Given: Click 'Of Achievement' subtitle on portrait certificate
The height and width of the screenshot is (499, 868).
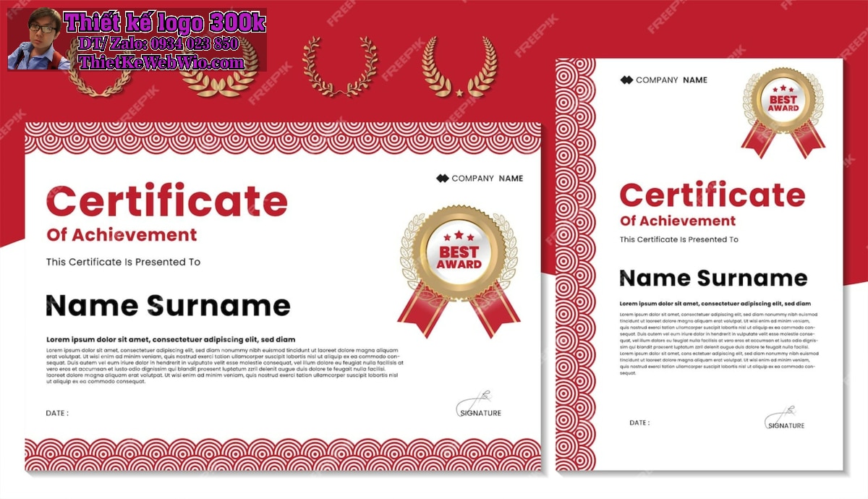Looking at the screenshot, I should pyautogui.click(x=677, y=221).
